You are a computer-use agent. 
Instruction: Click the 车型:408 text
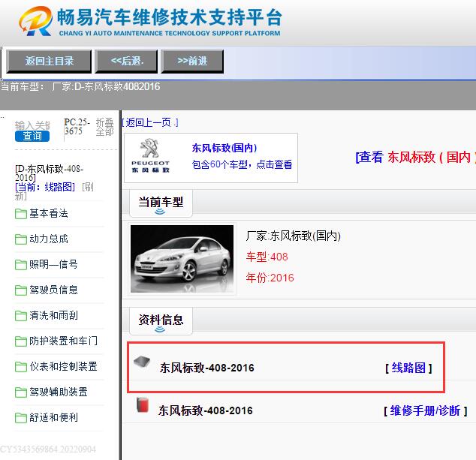(x=267, y=257)
